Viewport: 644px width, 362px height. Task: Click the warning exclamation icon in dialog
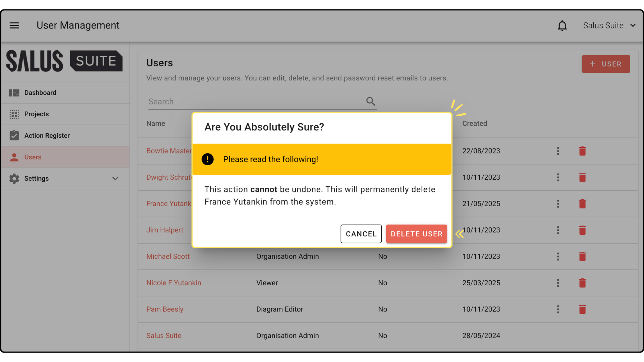208,159
